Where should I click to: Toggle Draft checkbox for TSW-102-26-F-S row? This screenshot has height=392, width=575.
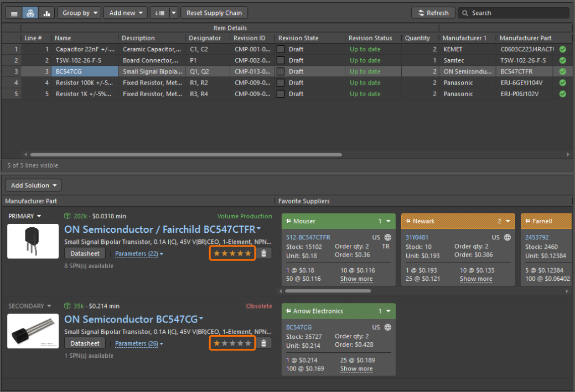point(281,60)
